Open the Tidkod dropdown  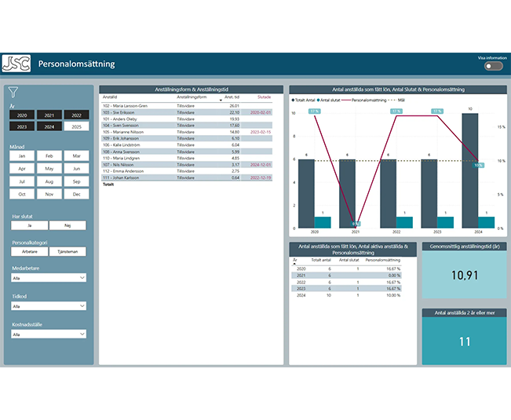tap(49, 306)
